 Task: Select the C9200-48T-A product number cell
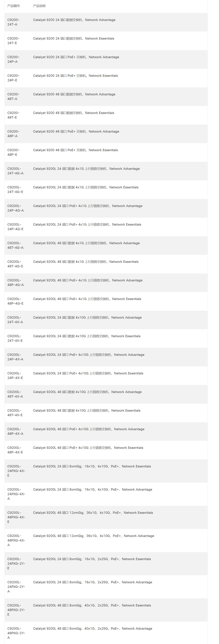13,96
